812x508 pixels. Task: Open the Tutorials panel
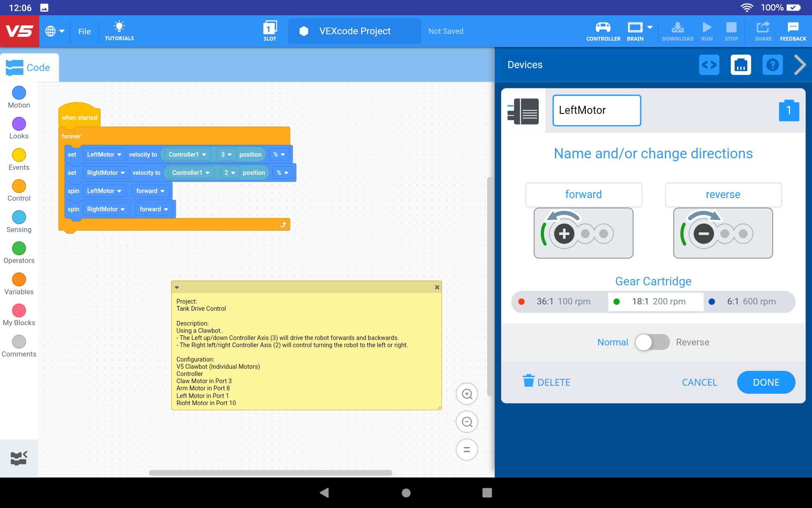pos(119,31)
